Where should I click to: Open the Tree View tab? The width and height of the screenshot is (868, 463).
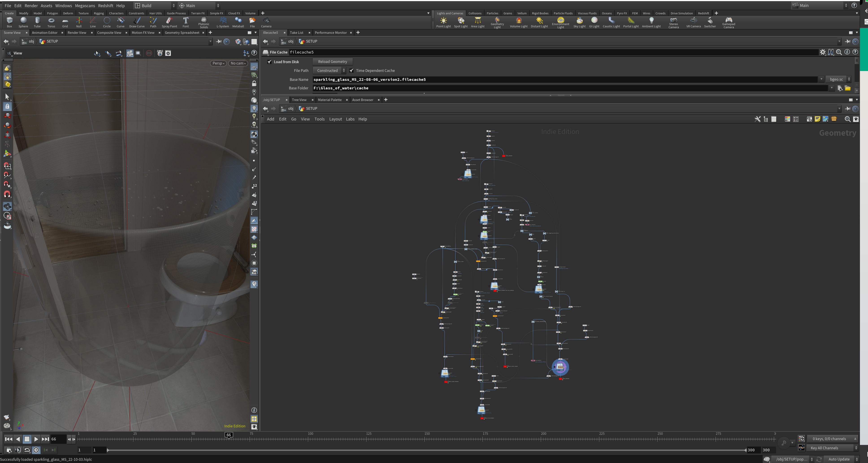tap(299, 99)
